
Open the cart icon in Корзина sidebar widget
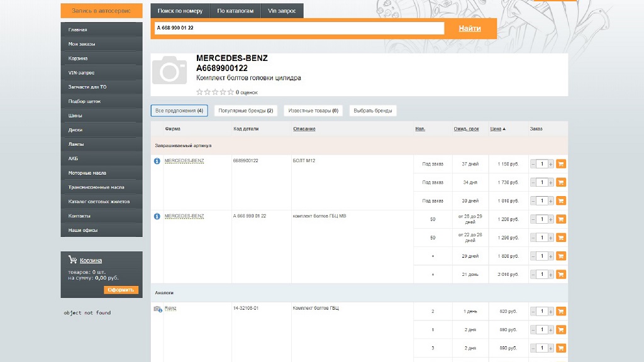72,260
